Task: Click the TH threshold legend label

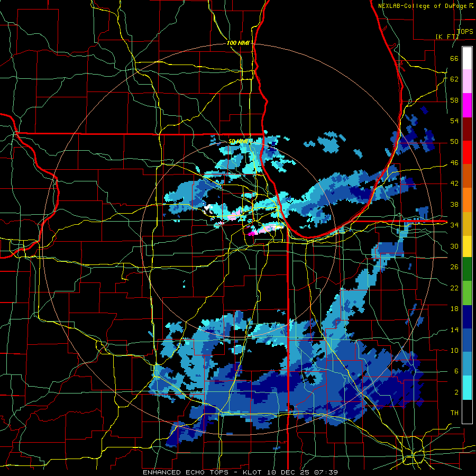Action: 454,413
